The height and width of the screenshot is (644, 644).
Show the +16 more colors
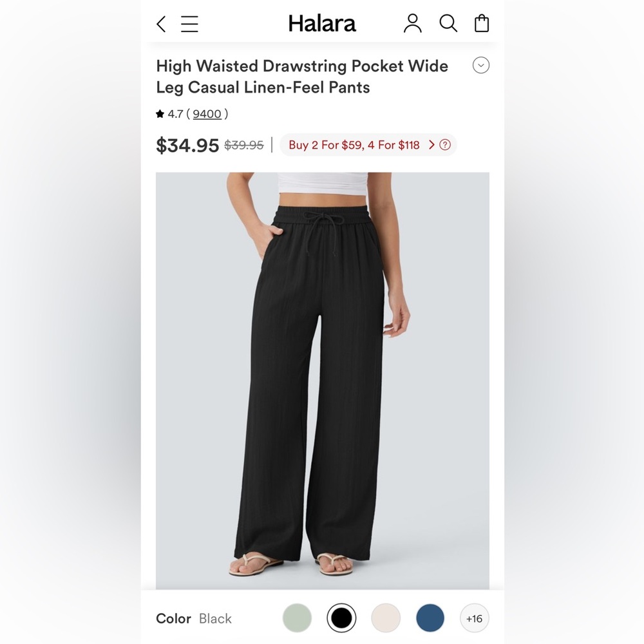(x=474, y=618)
